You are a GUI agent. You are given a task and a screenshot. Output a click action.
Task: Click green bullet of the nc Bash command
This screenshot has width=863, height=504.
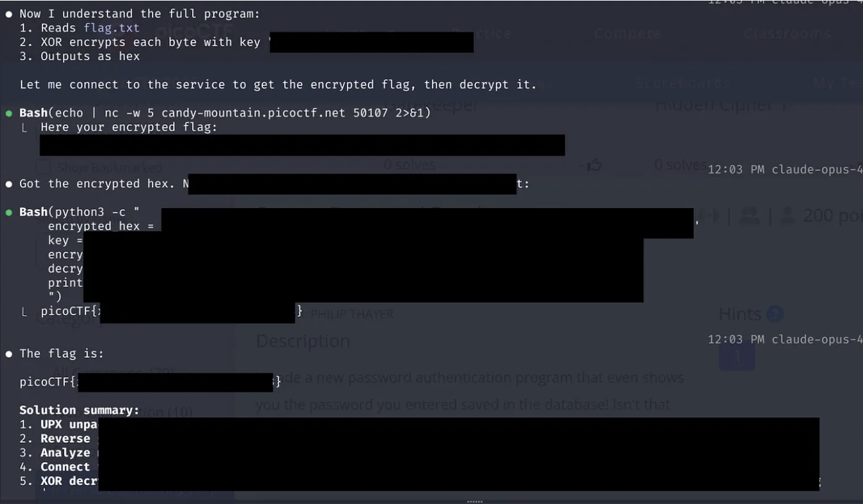click(x=9, y=113)
